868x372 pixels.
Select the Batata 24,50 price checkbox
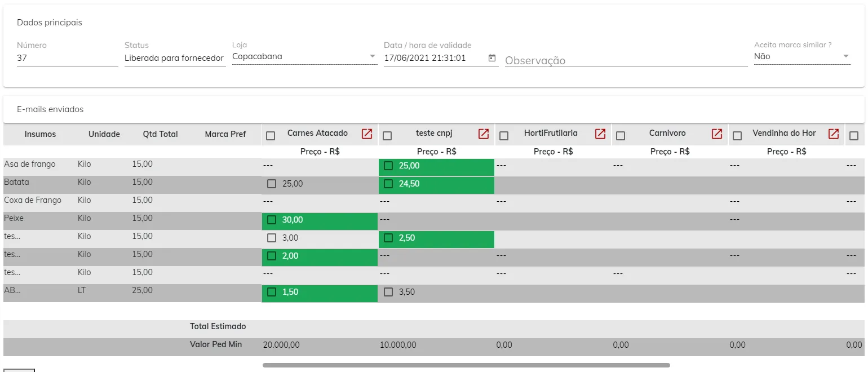pyautogui.click(x=388, y=184)
